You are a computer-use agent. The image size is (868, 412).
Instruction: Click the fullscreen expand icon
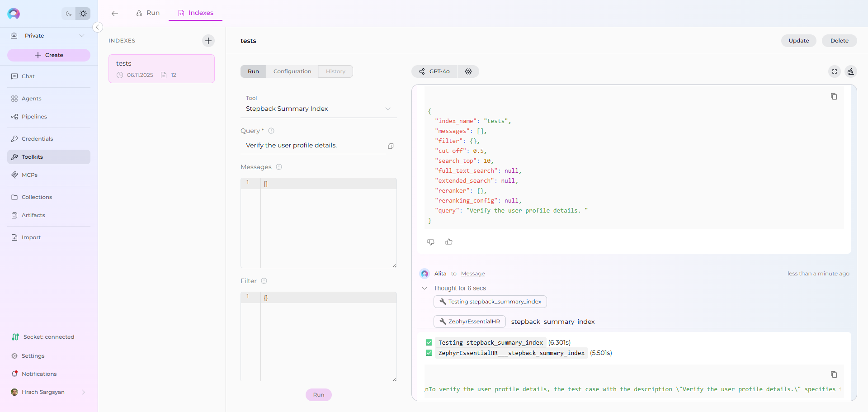835,71
